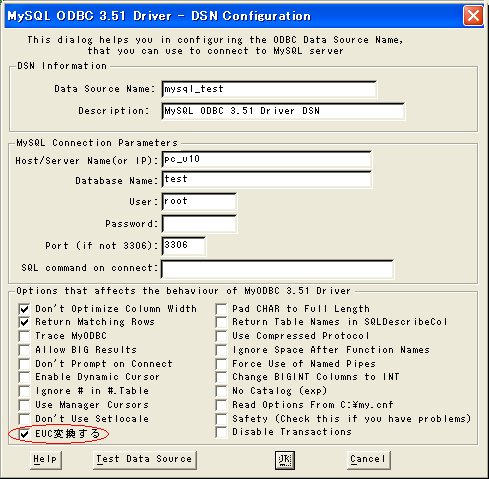The image size is (489, 479).
Task: Enable Use Compressed Protocol
Action: (x=221, y=336)
